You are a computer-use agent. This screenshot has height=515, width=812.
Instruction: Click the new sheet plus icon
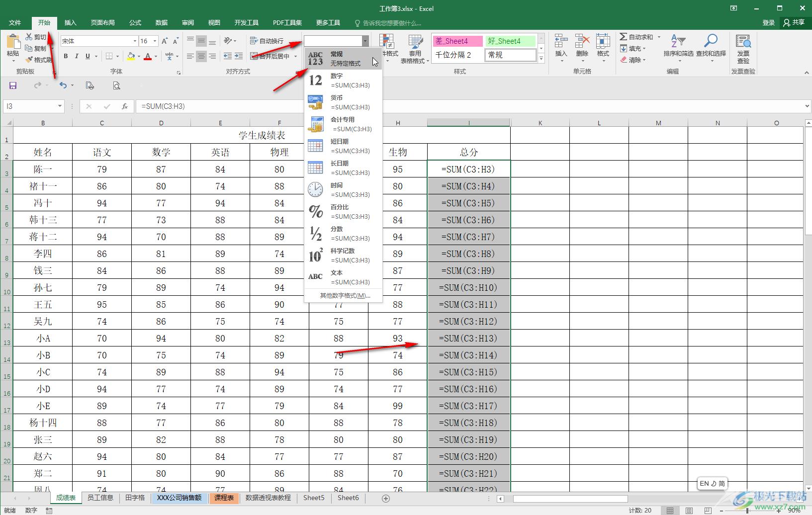coord(385,498)
